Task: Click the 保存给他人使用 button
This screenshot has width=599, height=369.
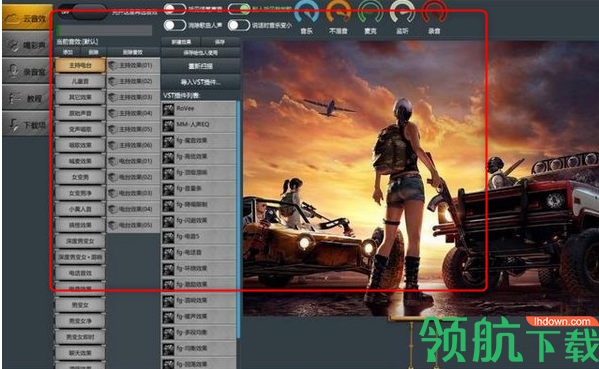Action: tap(201, 52)
